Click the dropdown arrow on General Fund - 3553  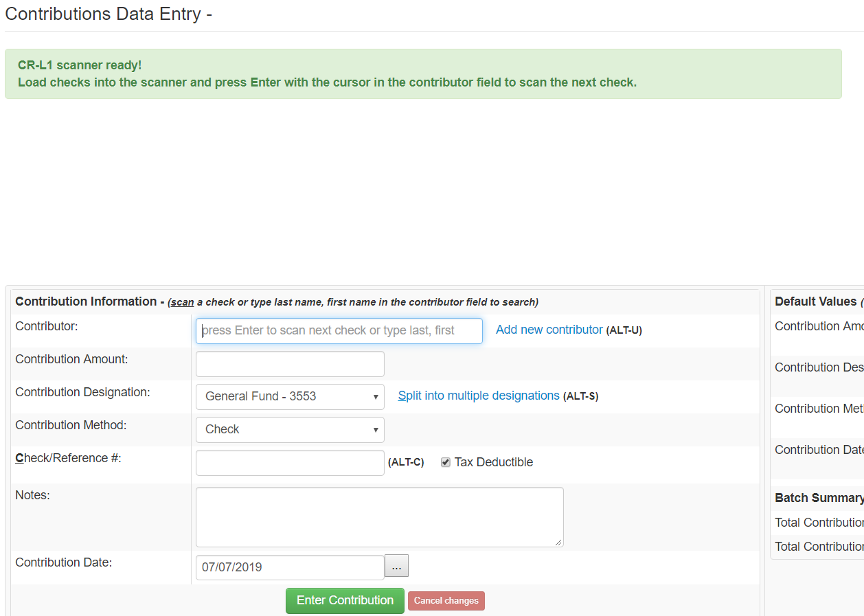376,396
